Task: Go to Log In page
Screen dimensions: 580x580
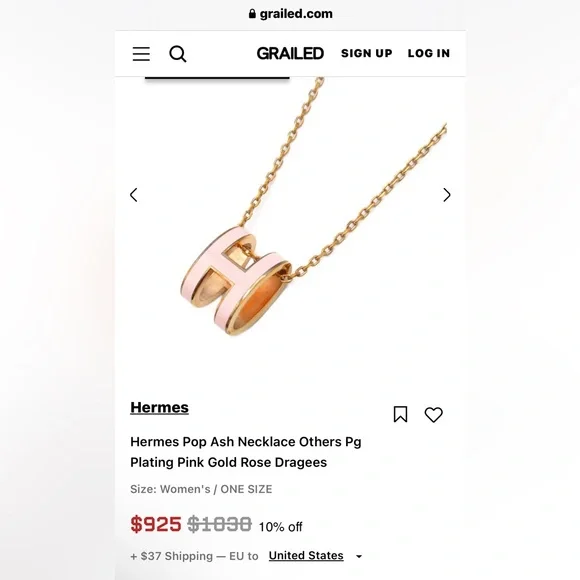Action: coord(429,53)
